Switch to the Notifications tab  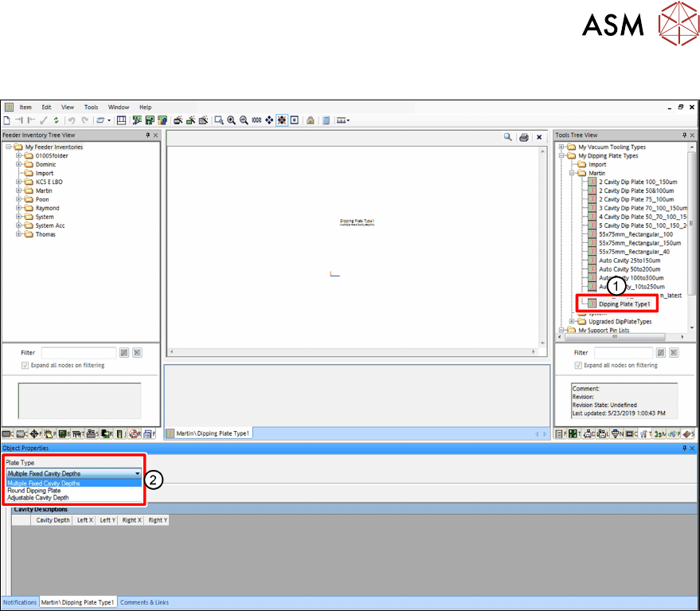click(20, 602)
